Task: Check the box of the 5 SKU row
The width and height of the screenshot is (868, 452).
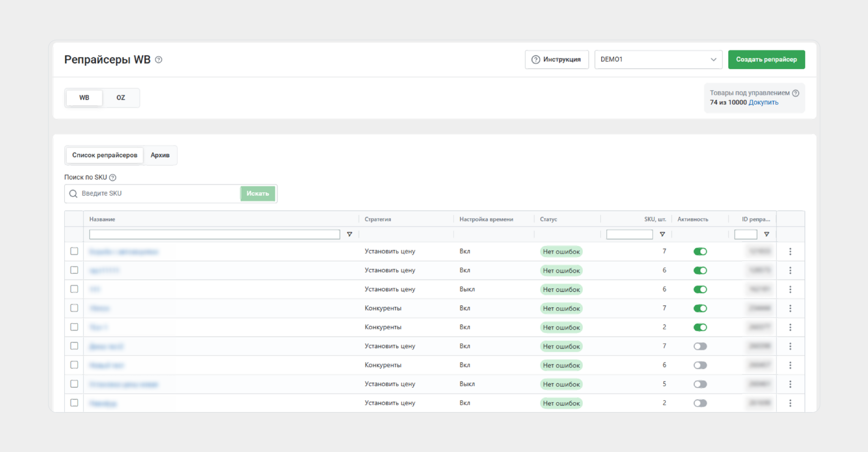Action: pyautogui.click(x=74, y=384)
